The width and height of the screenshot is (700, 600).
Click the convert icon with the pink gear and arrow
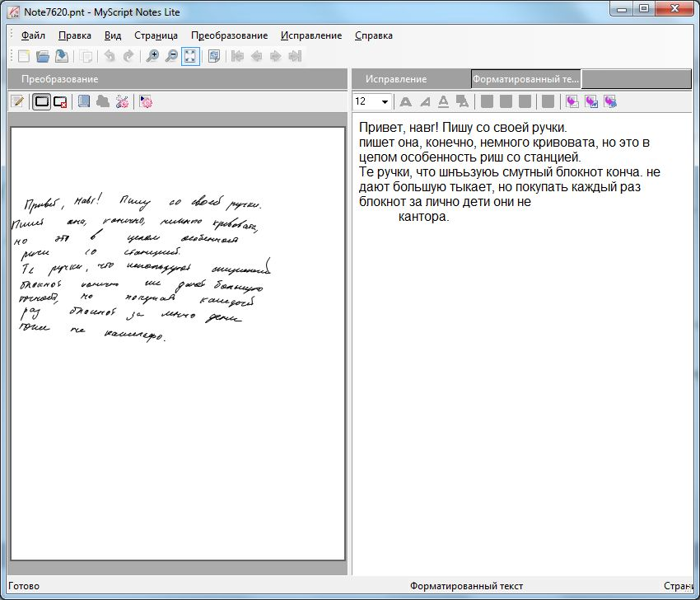tap(146, 102)
